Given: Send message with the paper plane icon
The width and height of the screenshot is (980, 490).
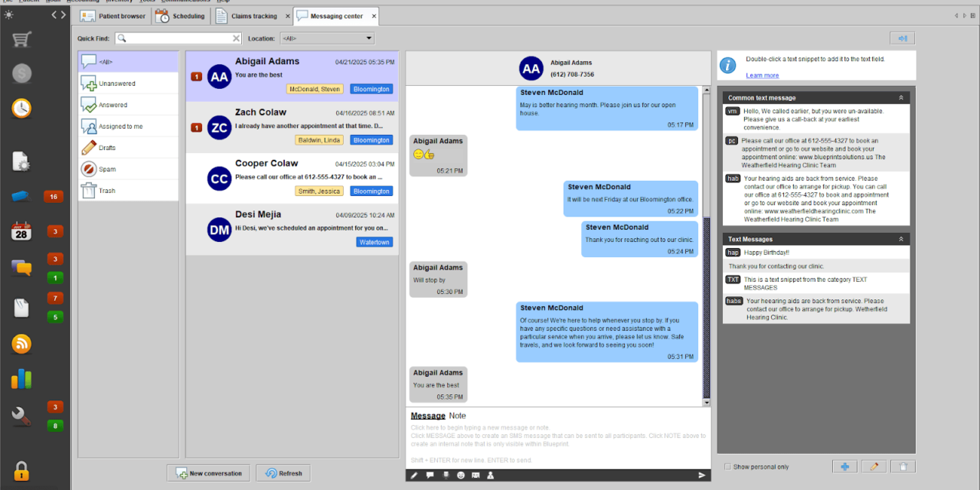Looking at the screenshot, I should (701, 475).
